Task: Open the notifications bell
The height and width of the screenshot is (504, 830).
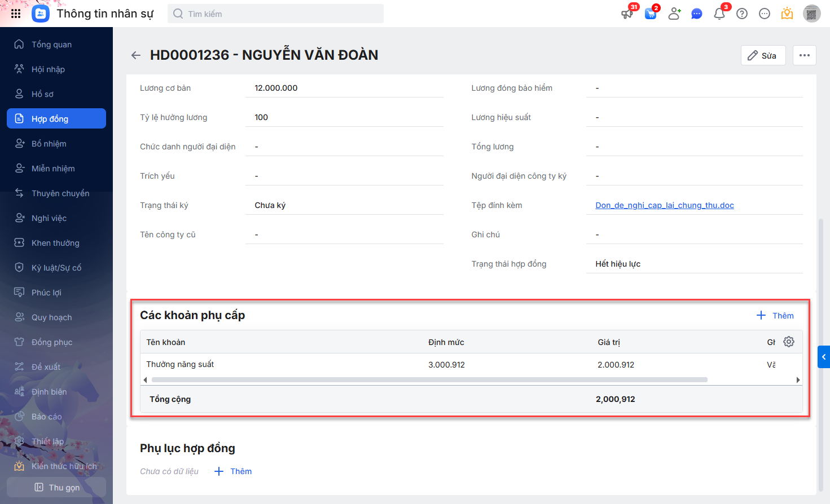Action: (x=719, y=14)
